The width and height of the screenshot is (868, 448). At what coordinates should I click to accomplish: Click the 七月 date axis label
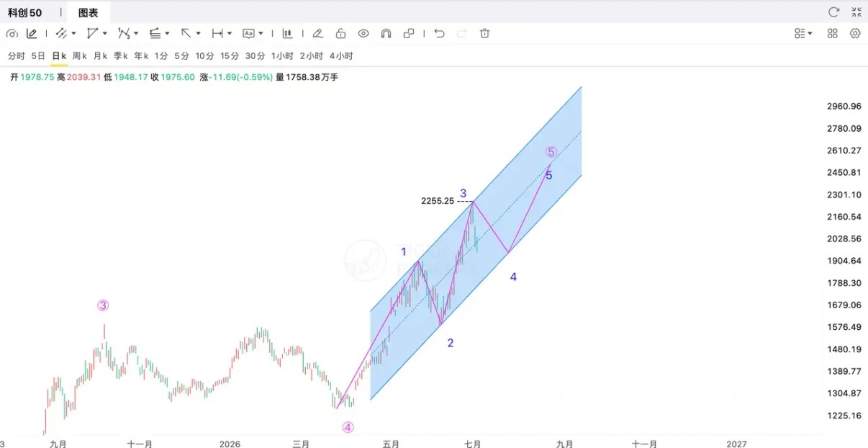473,444
